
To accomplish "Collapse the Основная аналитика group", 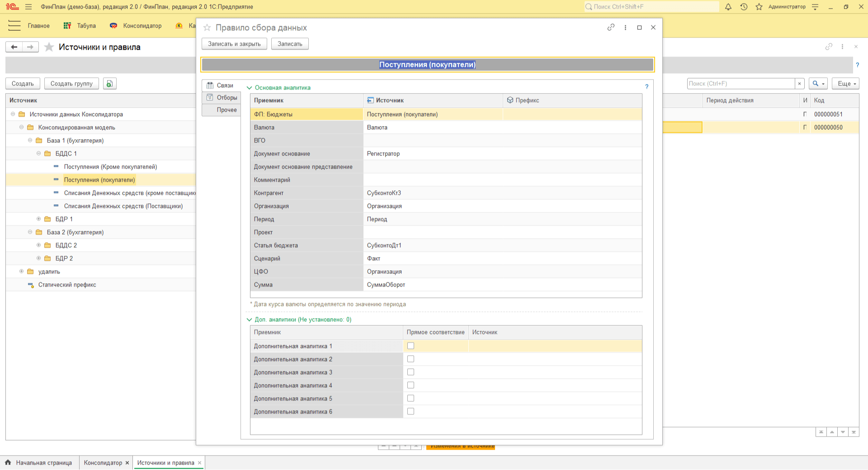I will (x=249, y=88).
